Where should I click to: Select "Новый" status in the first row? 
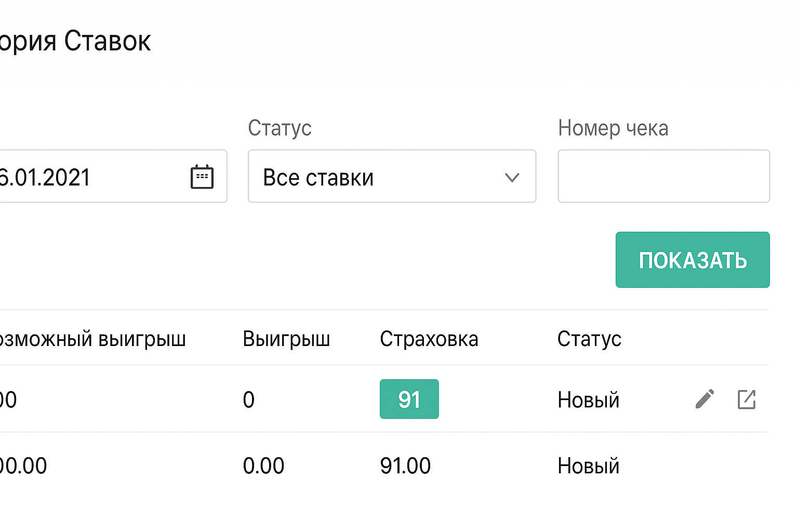pyautogui.click(x=588, y=400)
